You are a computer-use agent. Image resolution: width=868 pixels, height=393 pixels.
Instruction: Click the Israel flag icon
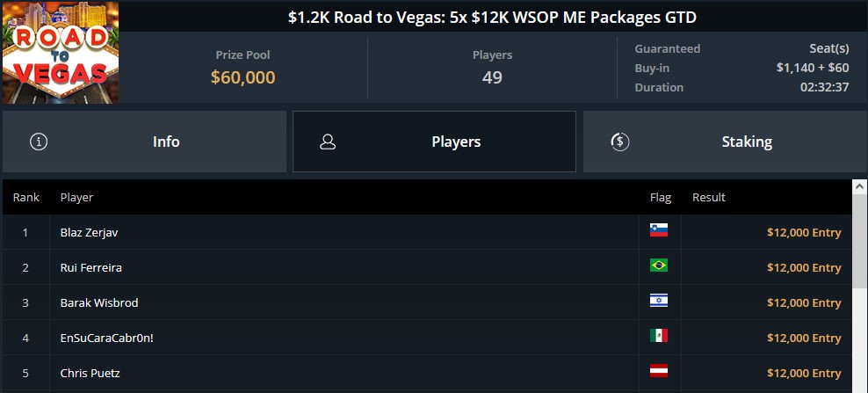(659, 302)
